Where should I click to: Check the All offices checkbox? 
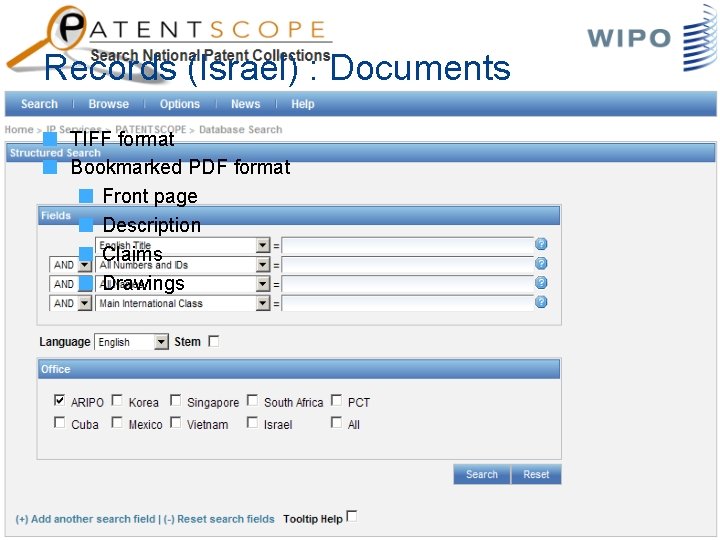click(336, 422)
